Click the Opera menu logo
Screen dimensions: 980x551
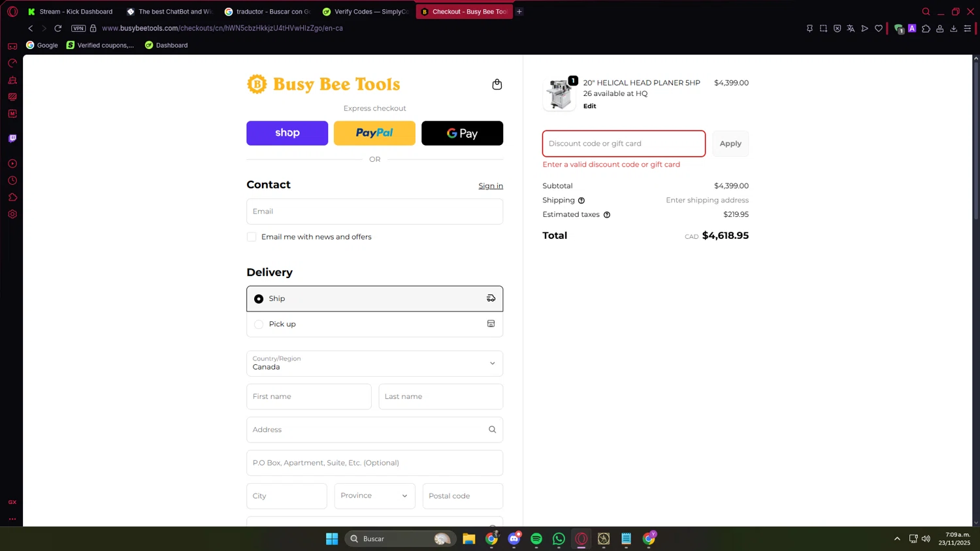coord(12,12)
